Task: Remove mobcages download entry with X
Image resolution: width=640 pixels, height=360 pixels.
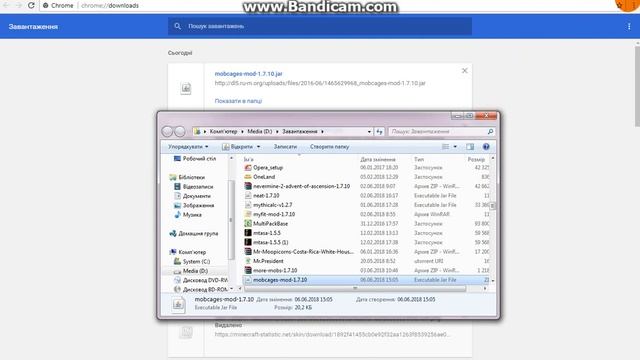Action: pos(464,71)
